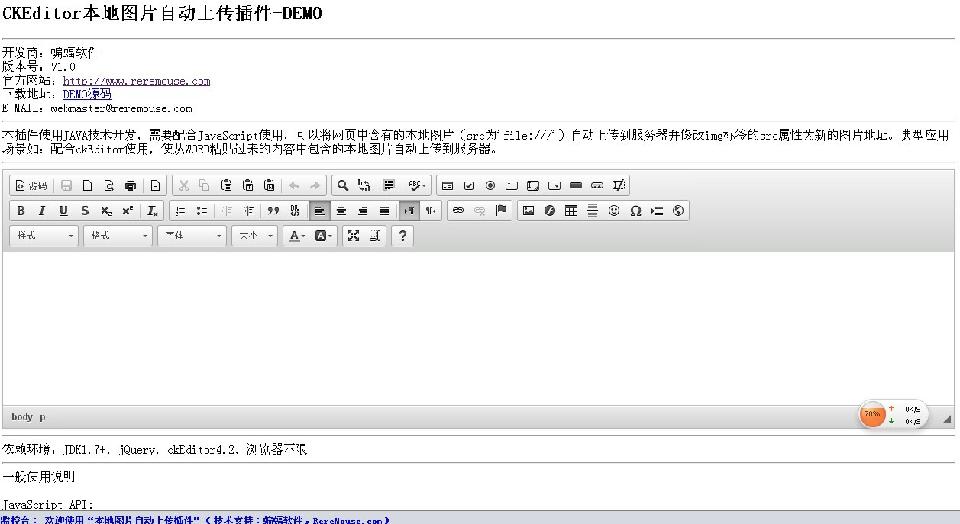
Task: Insert a table via toolbar icon
Action: click(571, 211)
